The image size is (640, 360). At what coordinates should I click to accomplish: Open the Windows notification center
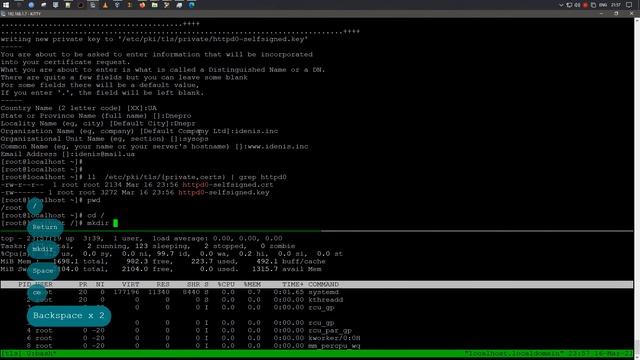pyautogui.click(x=629, y=5)
